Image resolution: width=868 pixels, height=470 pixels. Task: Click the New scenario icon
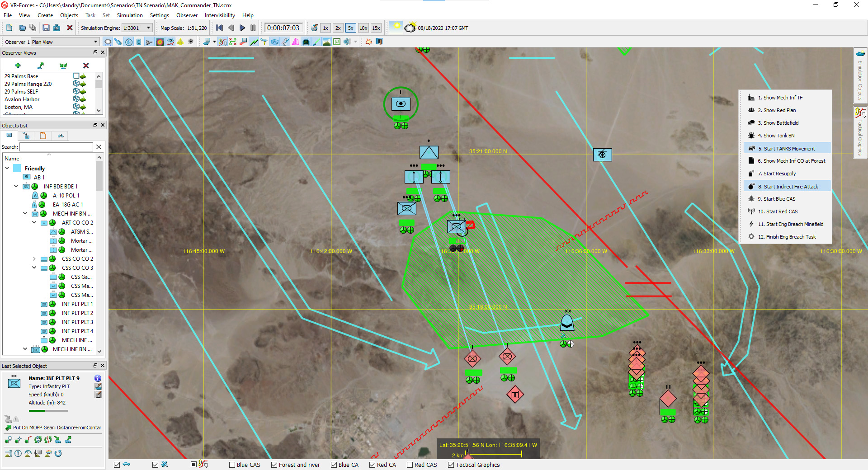9,28
